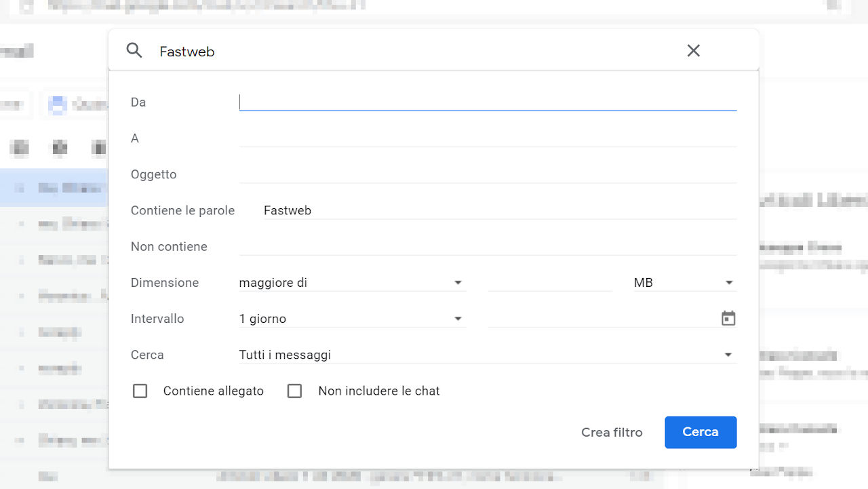Enable the Contiene allegato checkbox
The image size is (868, 489).
coord(140,391)
